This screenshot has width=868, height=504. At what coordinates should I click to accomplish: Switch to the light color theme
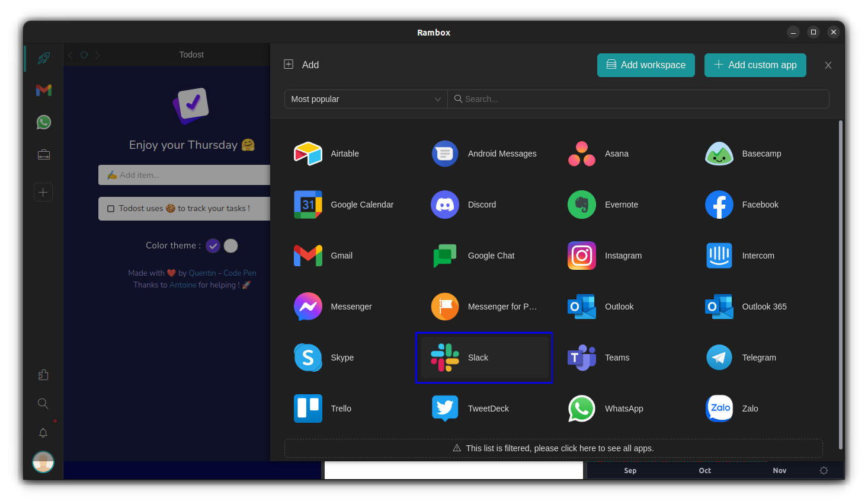(230, 245)
